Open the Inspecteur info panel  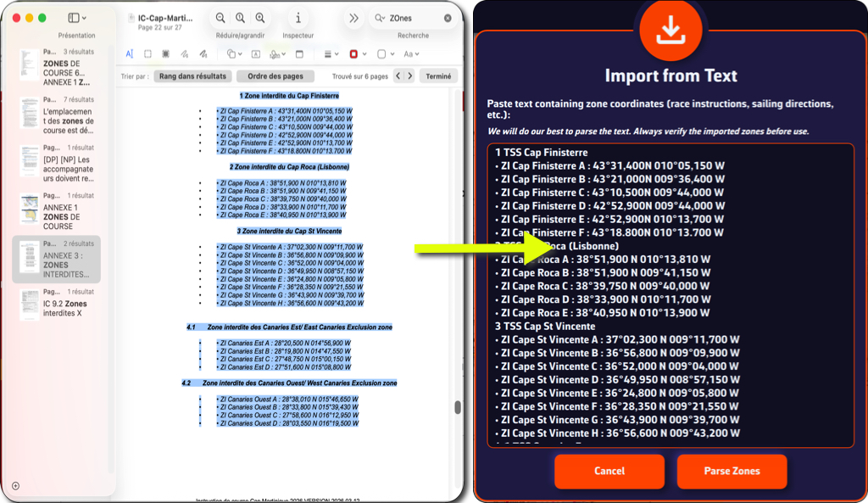[x=298, y=18]
